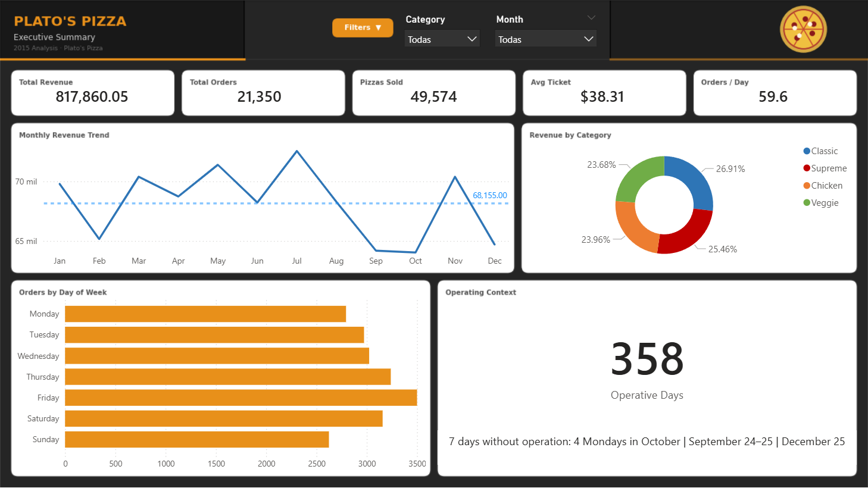Select Veggie legend marker
The image size is (868, 488).
(807, 203)
